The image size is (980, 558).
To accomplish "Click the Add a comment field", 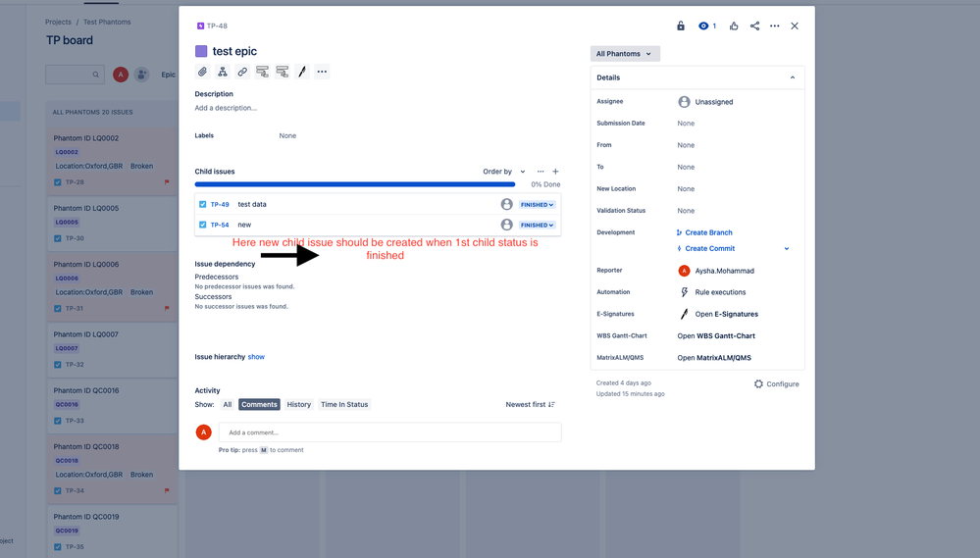I will (x=390, y=432).
